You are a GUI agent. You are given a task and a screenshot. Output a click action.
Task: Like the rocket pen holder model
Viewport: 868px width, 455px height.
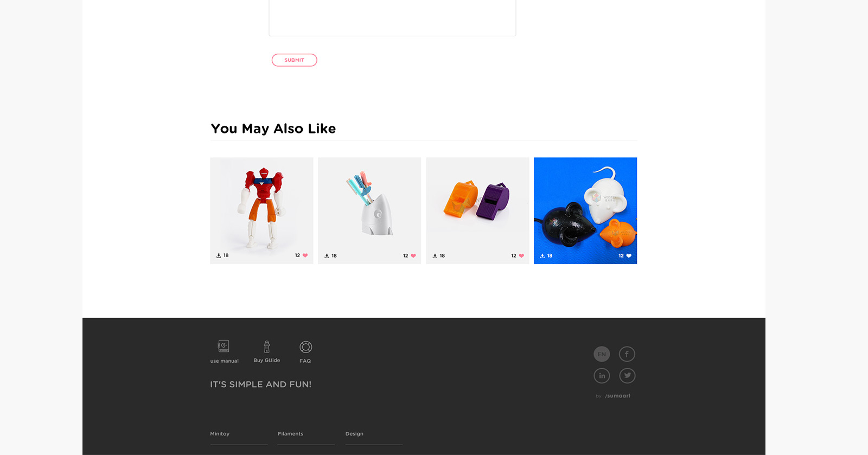pyautogui.click(x=413, y=256)
